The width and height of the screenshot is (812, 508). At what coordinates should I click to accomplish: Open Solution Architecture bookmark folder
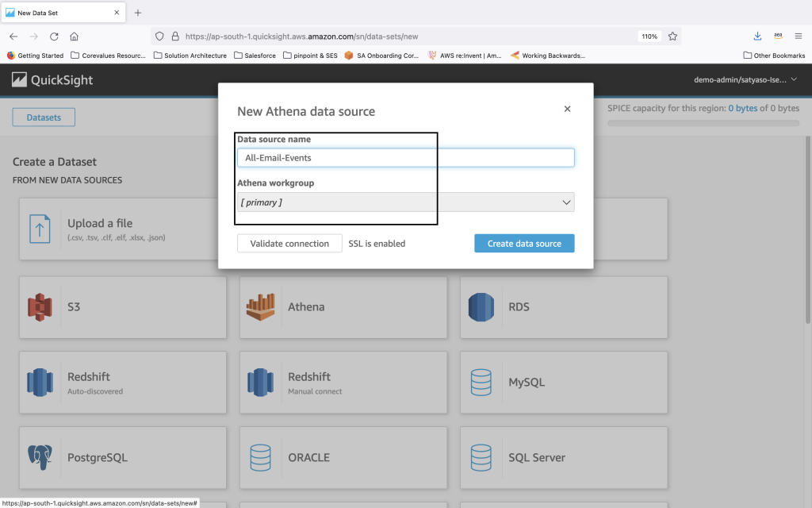click(x=190, y=56)
